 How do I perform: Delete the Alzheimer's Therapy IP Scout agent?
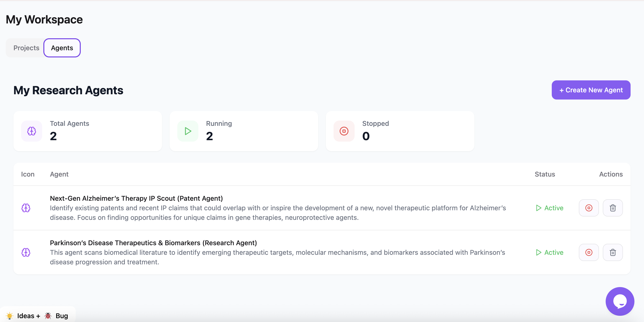[x=613, y=208]
